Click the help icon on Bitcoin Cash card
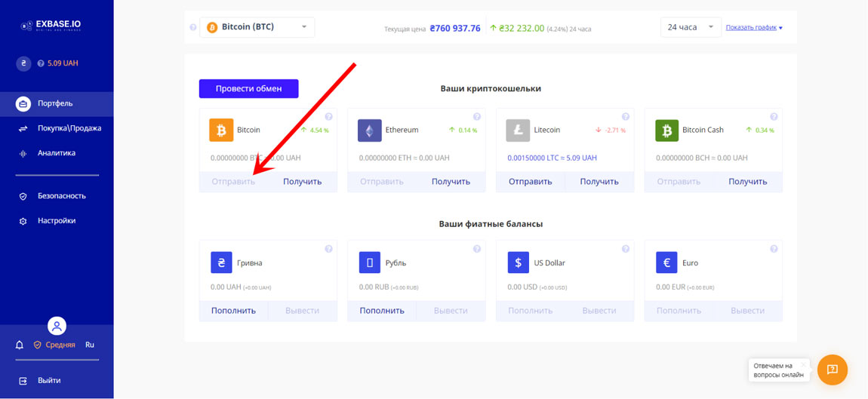The image size is (868, 399). point(774,117)
